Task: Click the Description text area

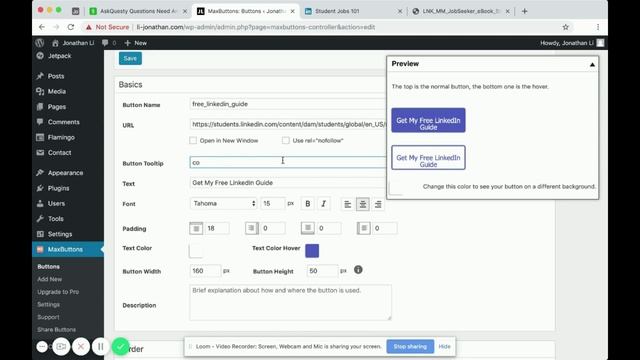Action: tap(290, 302)
